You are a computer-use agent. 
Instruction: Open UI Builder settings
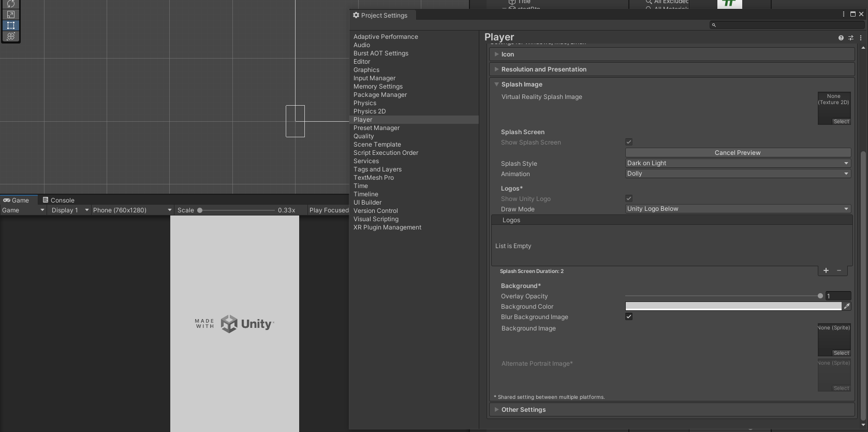pyautogui.click(x=367, y=203)
